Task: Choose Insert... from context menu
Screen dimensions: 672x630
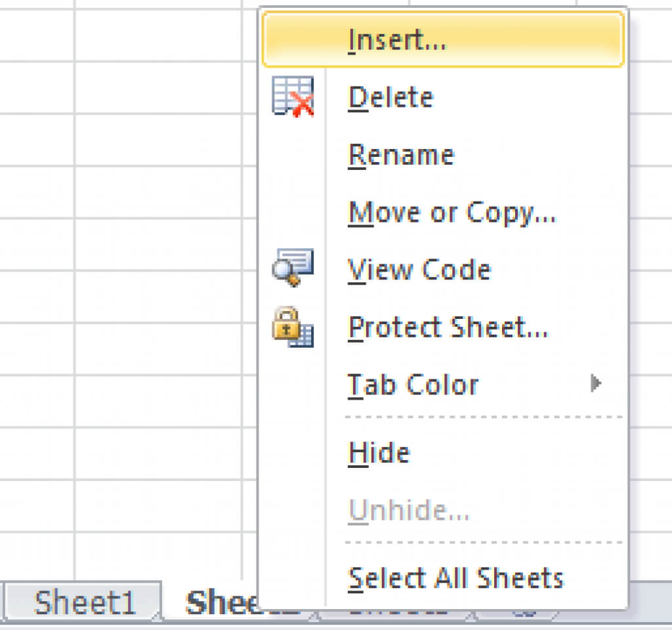Action: (397, 40)
